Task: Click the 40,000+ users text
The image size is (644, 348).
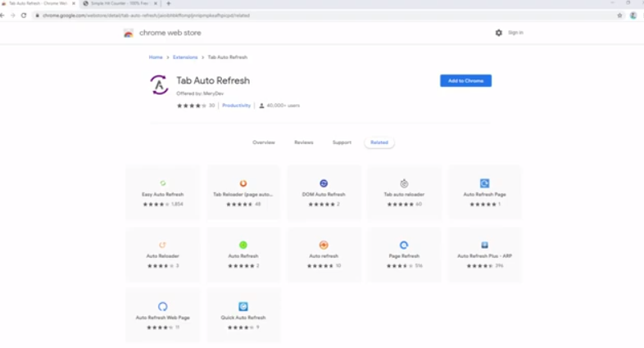Action: pyautogui.click(x=283, y=106)
